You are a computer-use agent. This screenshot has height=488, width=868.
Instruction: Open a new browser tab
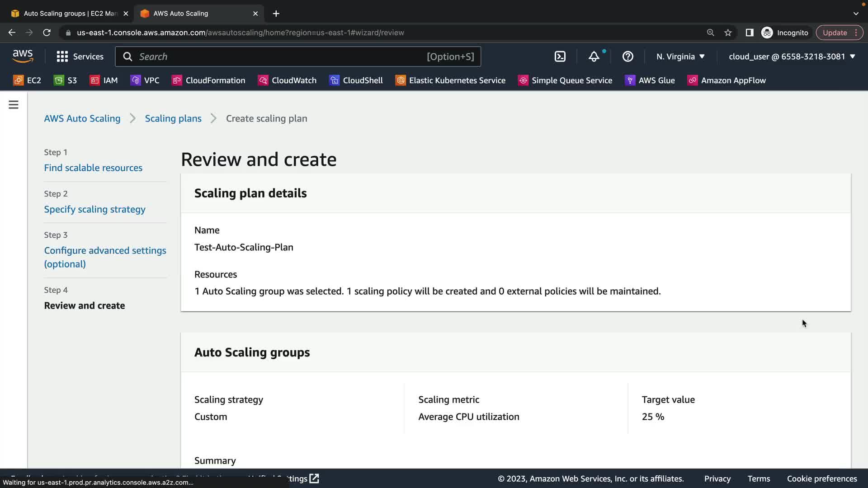(276, 14)
